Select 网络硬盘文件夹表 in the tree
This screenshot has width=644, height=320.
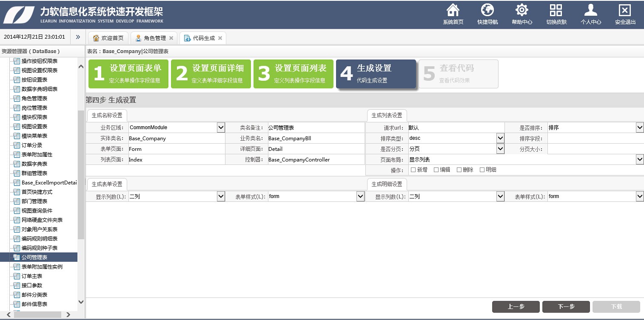[x=42, y=220]
